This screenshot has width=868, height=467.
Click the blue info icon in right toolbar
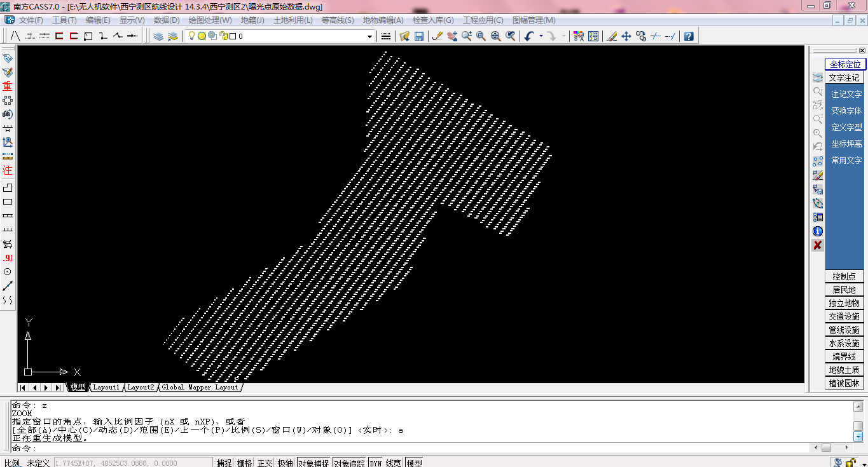[818, 231]
